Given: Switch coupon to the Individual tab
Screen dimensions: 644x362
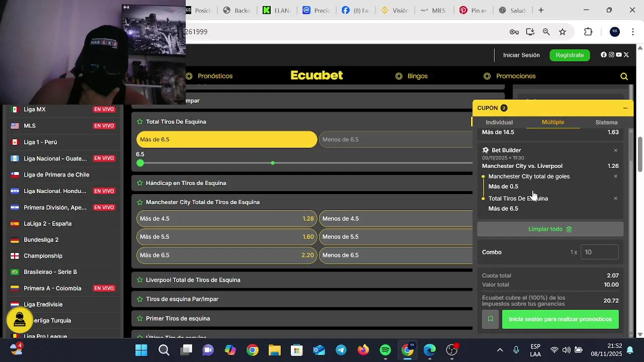Looking at the screenshot, I should click(x=499, y=122).
